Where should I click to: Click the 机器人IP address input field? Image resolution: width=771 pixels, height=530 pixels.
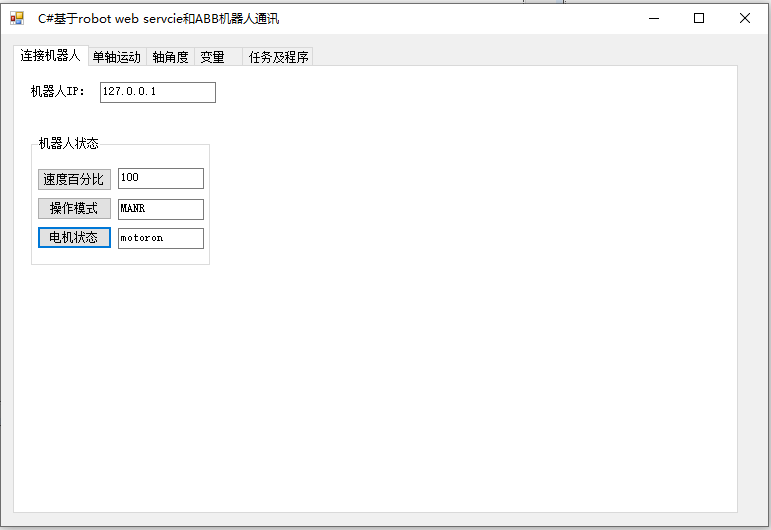158,92
